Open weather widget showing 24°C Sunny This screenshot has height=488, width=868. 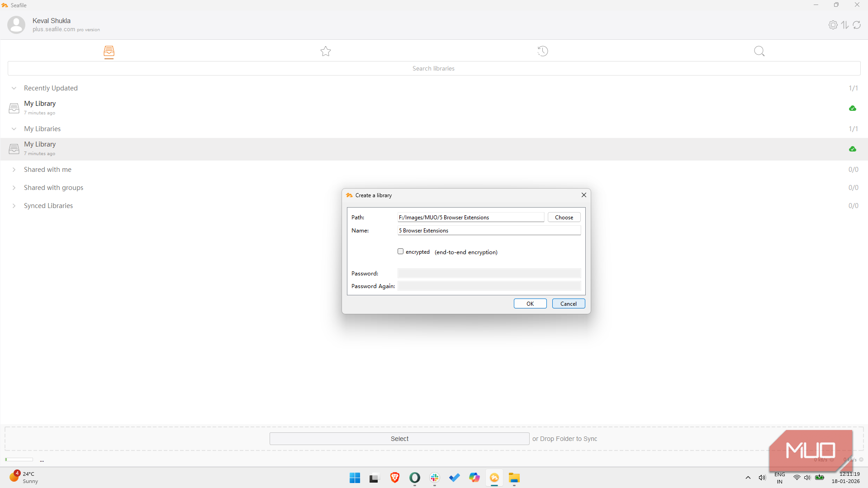click(x=24, y=477)
